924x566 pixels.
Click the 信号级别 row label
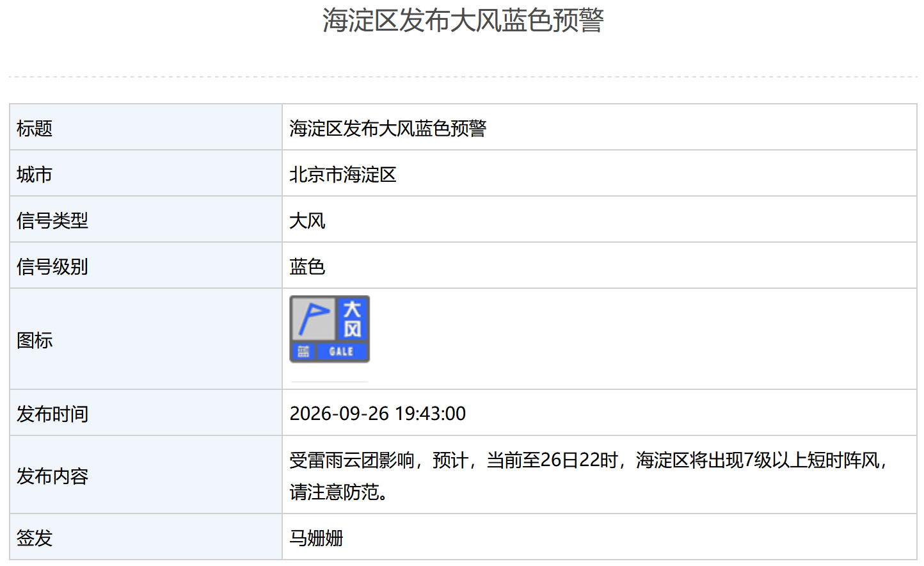pos(52,266)
